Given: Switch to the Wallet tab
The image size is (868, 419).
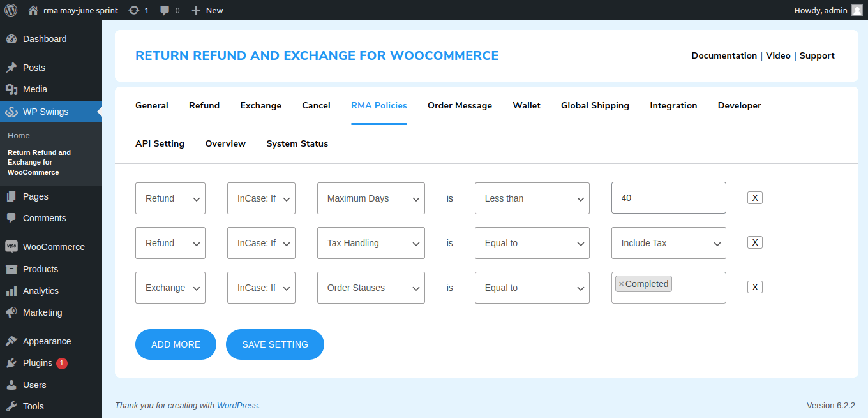Looking at the screenshot, I should (x=527, y=106).
